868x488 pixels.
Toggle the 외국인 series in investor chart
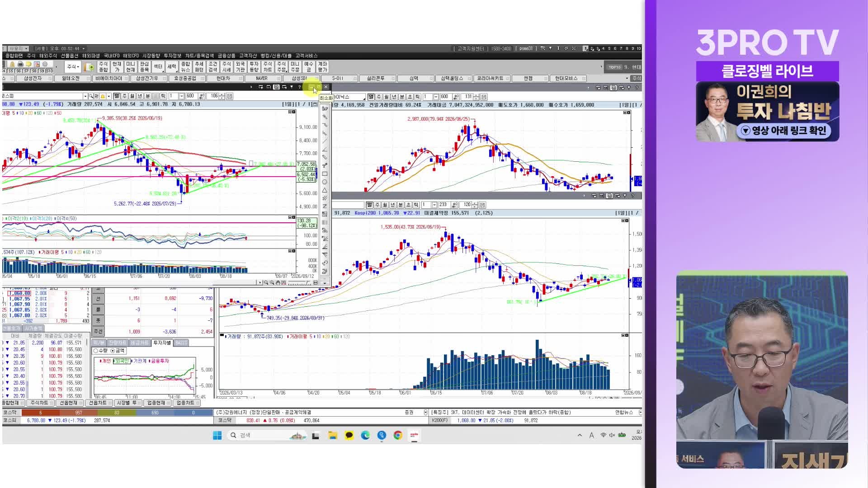pyautogui.click(x=121, y=361)
